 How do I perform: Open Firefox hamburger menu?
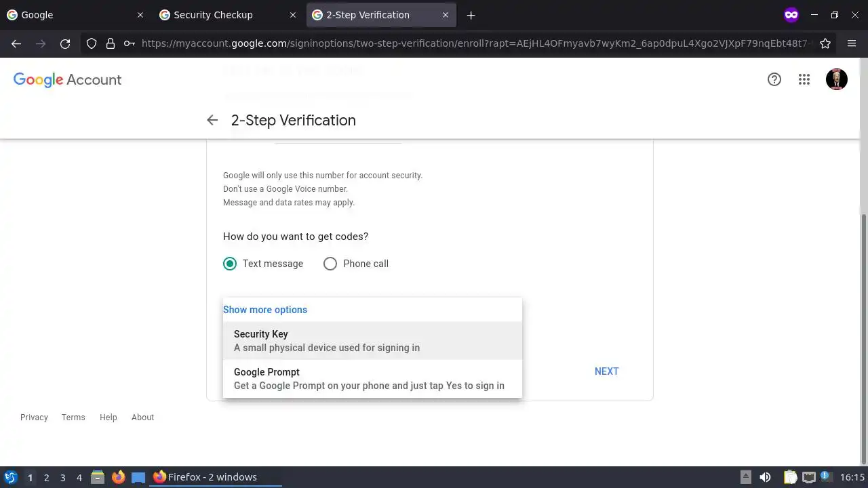[x=852, y=43]
